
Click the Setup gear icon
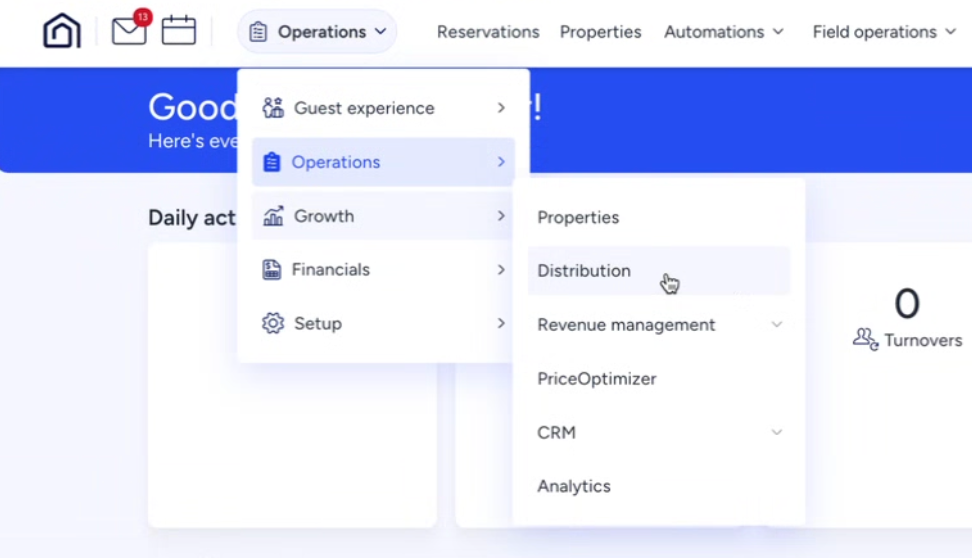(x=273, y=324)
